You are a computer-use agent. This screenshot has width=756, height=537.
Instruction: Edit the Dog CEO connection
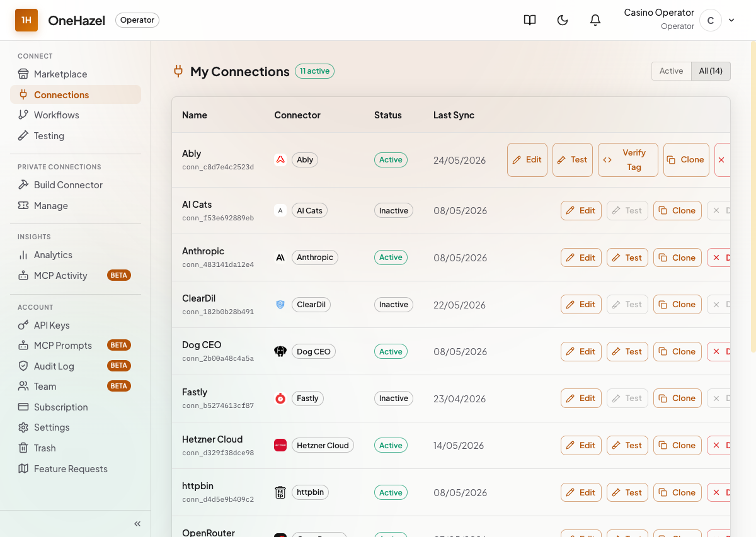tap(581, 351)
